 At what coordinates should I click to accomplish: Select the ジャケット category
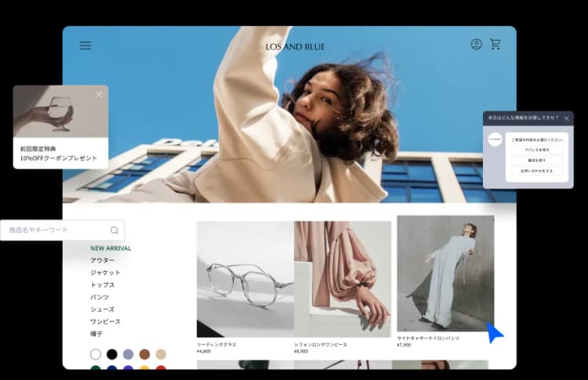coord(106,273)
